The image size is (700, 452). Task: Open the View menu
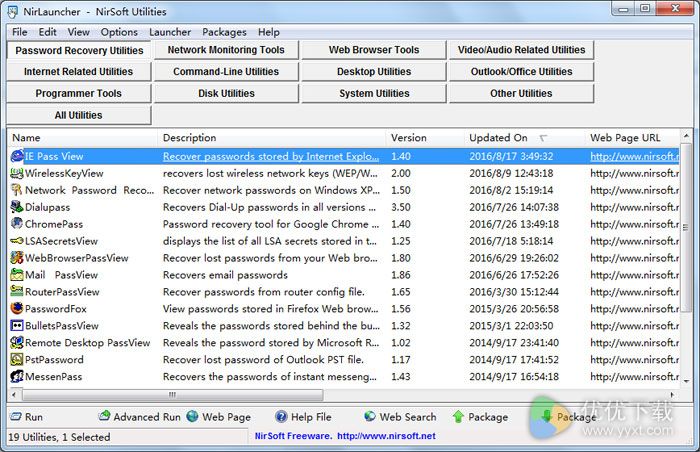pos(79,32)
